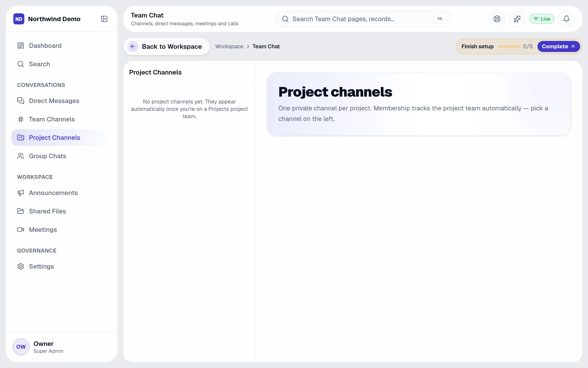Open Team Channels
588x368 pixels.
click(62, 119)
